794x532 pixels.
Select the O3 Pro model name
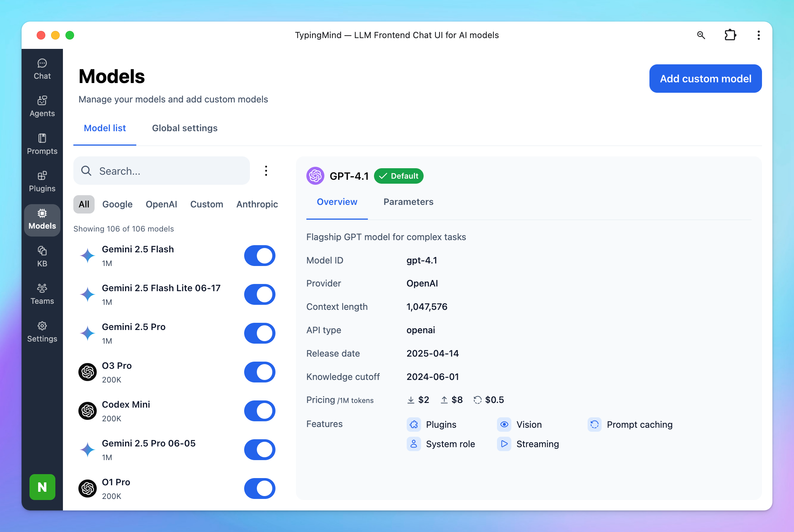[117, 366]
